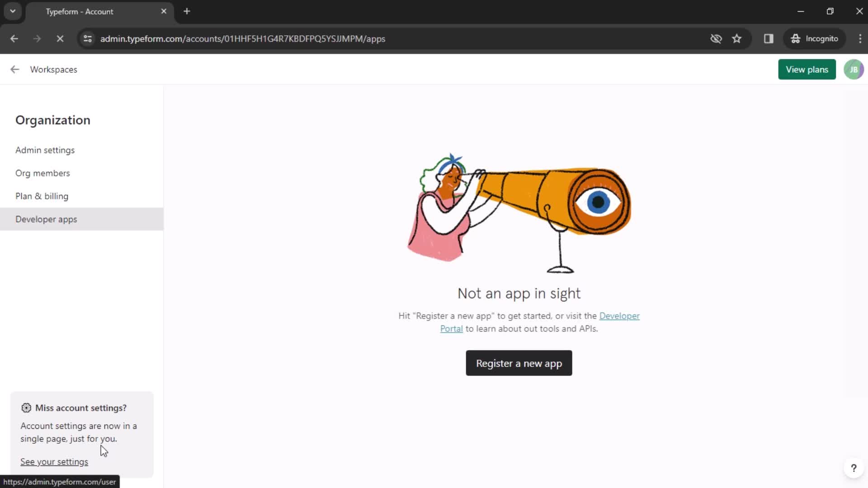Click the help question mark icon
This screenshot has height=488, width=868.
tap(854, 468)
